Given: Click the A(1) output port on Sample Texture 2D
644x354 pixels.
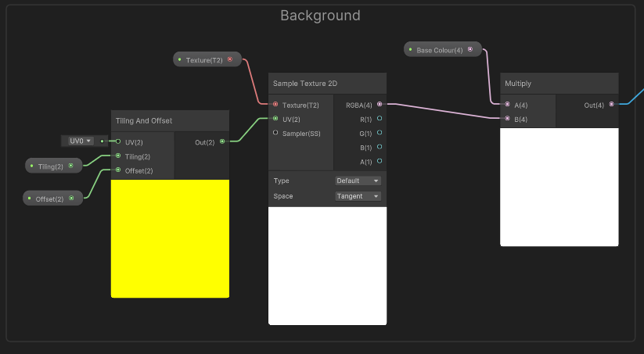Looking at the screenshot, I should point(380,161).
